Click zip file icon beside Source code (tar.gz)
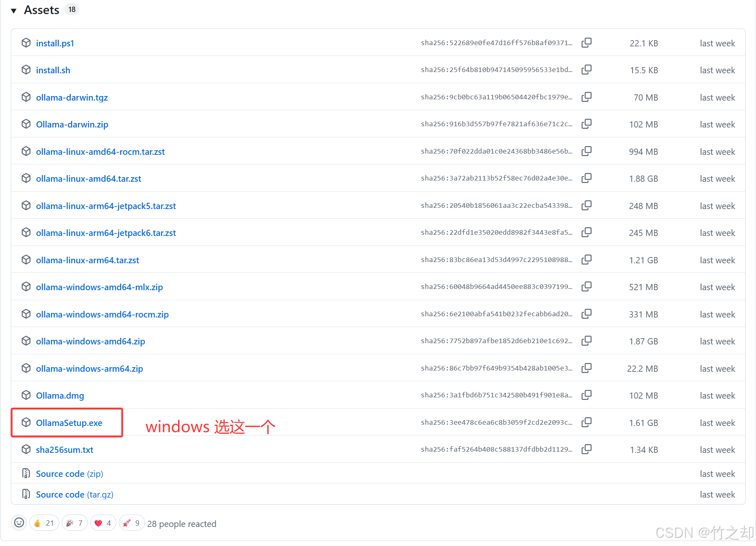The image size is (756, 546). [x=26, y=494]
